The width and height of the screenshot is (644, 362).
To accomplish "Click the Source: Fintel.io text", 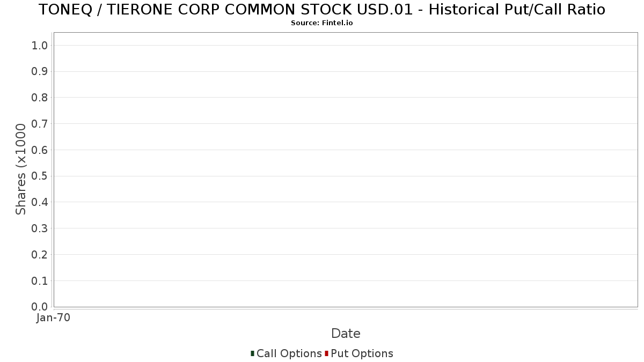I will 322,23.
